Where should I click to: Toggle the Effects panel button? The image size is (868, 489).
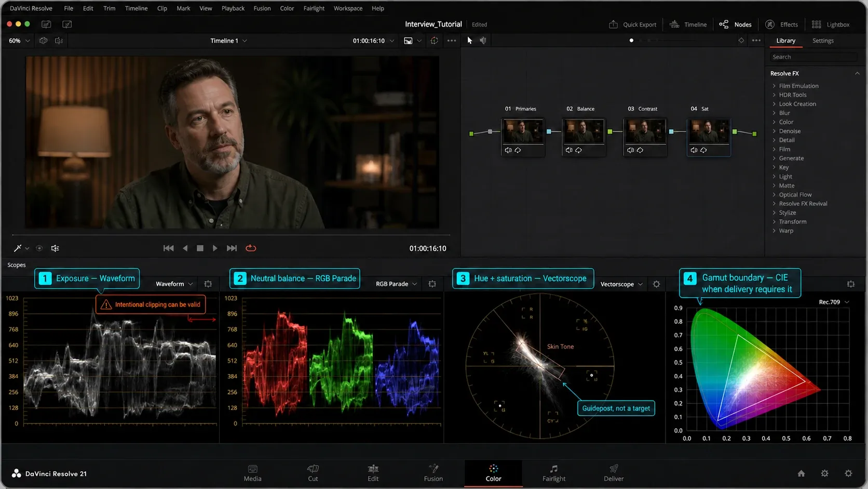click(781, 24)
